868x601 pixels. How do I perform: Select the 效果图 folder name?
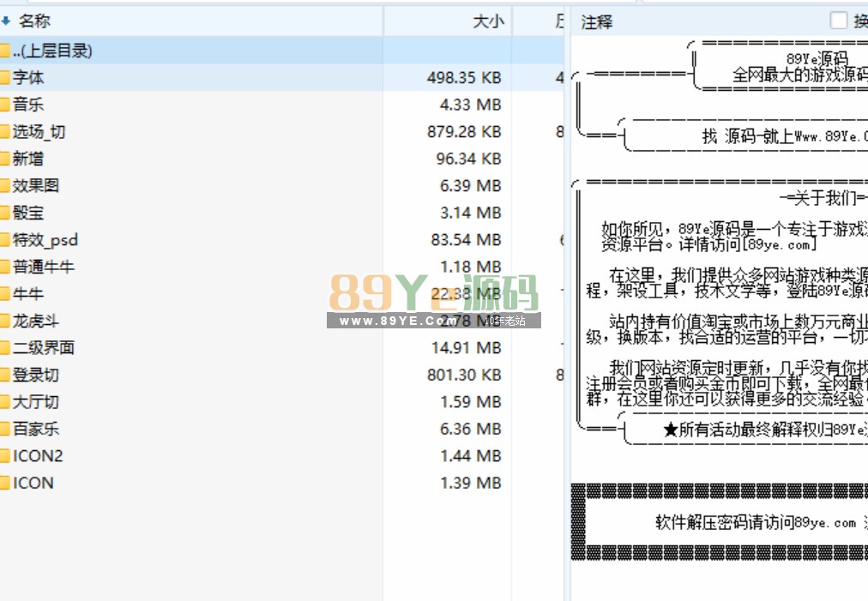coord(36,186)
